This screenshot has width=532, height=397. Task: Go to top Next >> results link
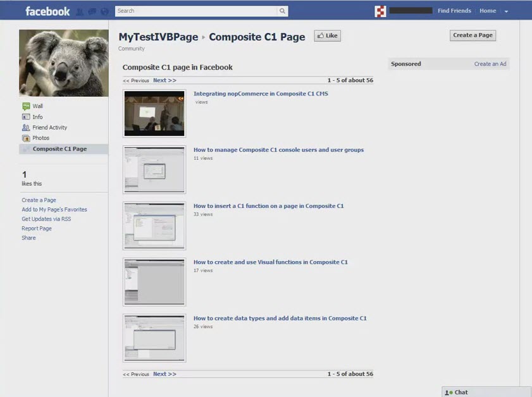click(164, 80)
